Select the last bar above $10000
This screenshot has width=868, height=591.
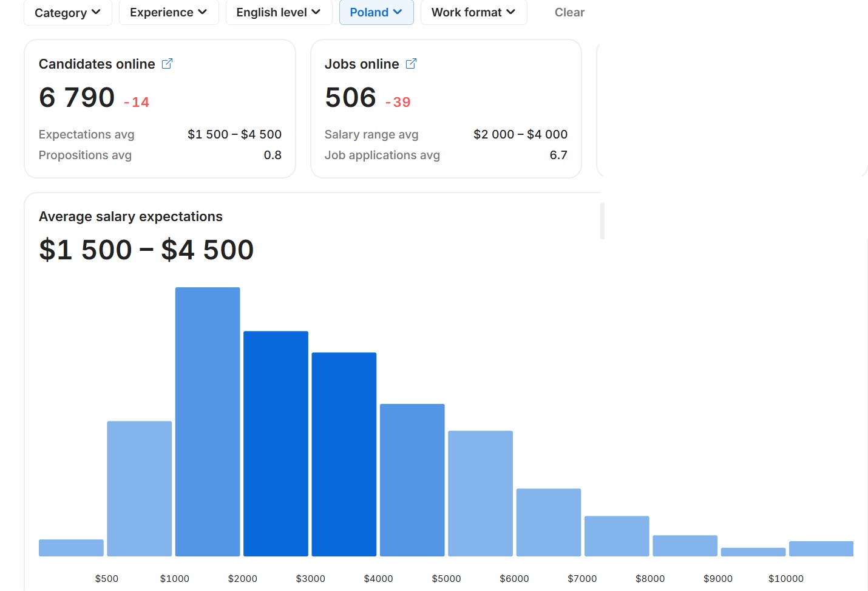(x=821, y=548)
